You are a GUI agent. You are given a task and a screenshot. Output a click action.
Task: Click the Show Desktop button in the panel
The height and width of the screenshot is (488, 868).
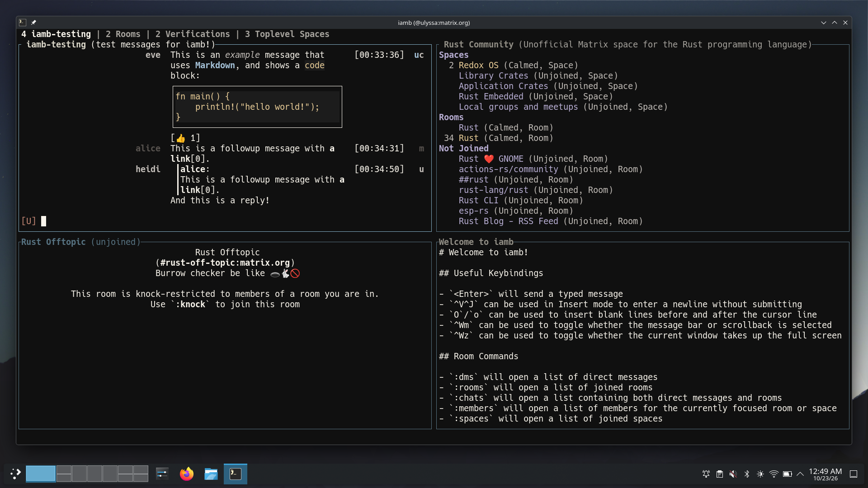(x=854, y=474)
